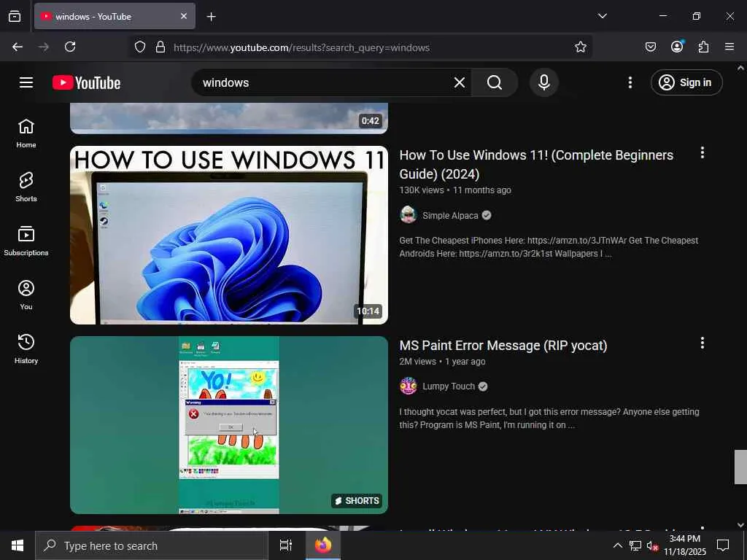This screenshot has width=747, height=560.
Task: Click the page vertical scrollbar thumb
Action: 740,467
